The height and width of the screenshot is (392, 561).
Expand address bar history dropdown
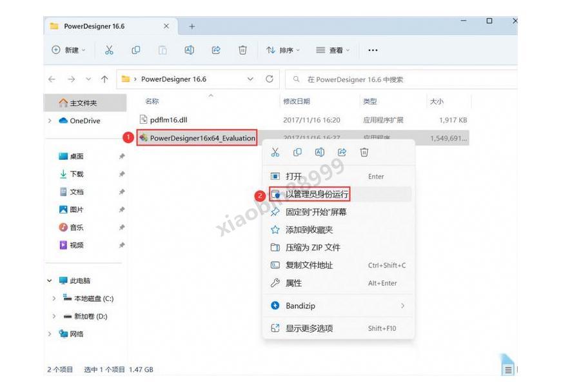tap(250, 79)
